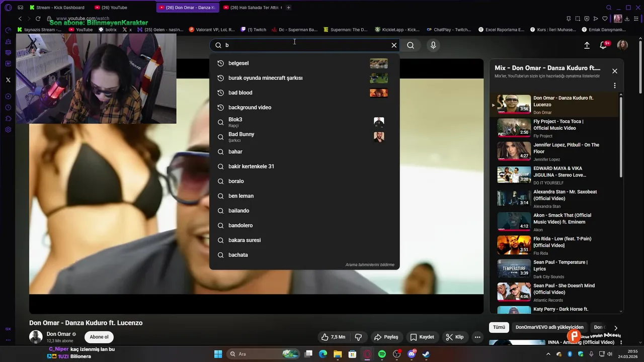This screenshot has height=362, width=644.
Task: Show more filter chips with right arrow
Action: click(x=615, y=328)
